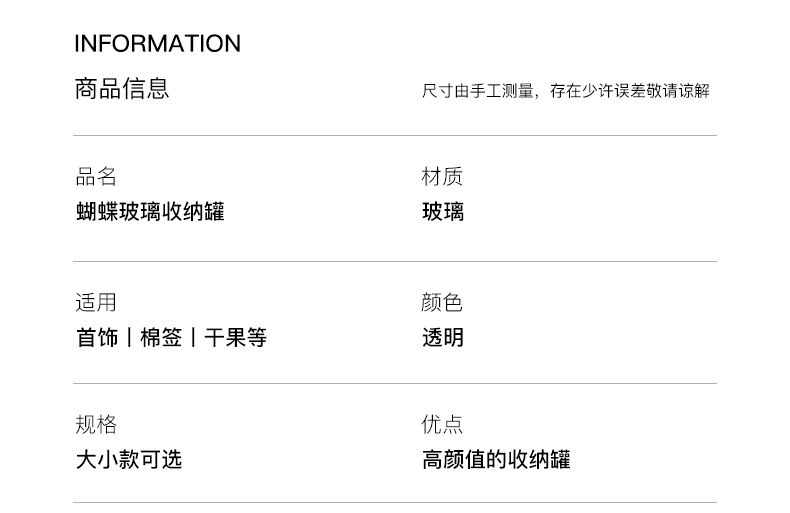Screen dimensions: 790x513
Task: Select the 商品信息 subtitle
Action: (x=122, y=89)
